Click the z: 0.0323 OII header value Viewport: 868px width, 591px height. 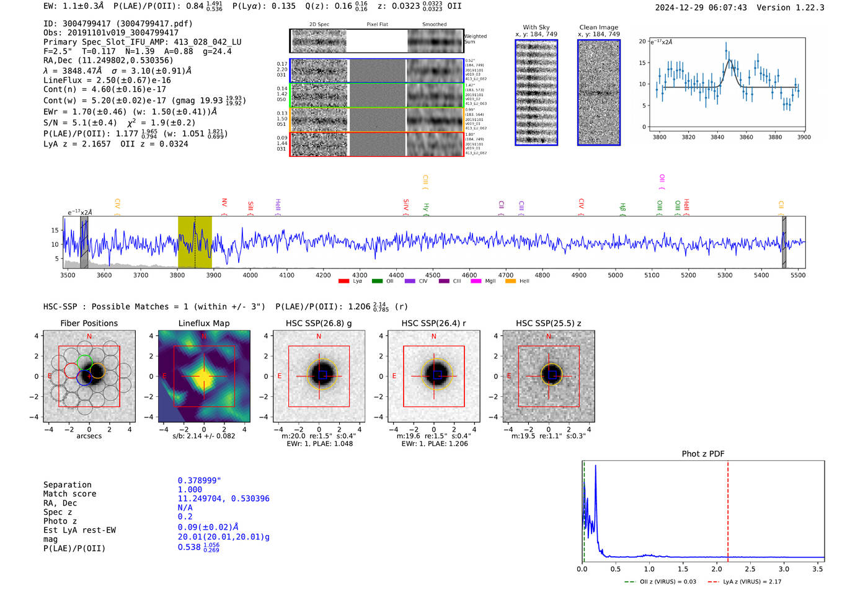tap(420, 6)
